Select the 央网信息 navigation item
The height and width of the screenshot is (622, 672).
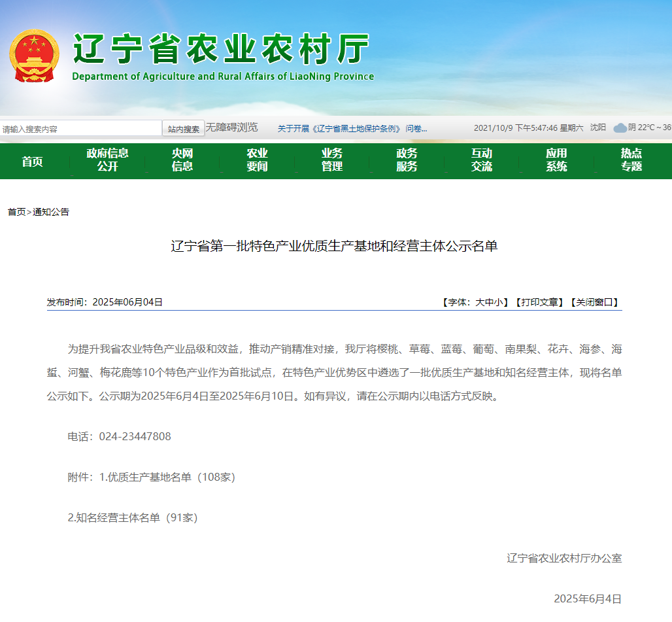[x=182, y=160]
